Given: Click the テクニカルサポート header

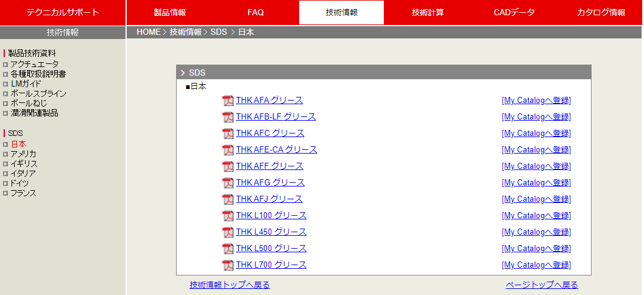Looking at the screenshot, I should point(63,12).
